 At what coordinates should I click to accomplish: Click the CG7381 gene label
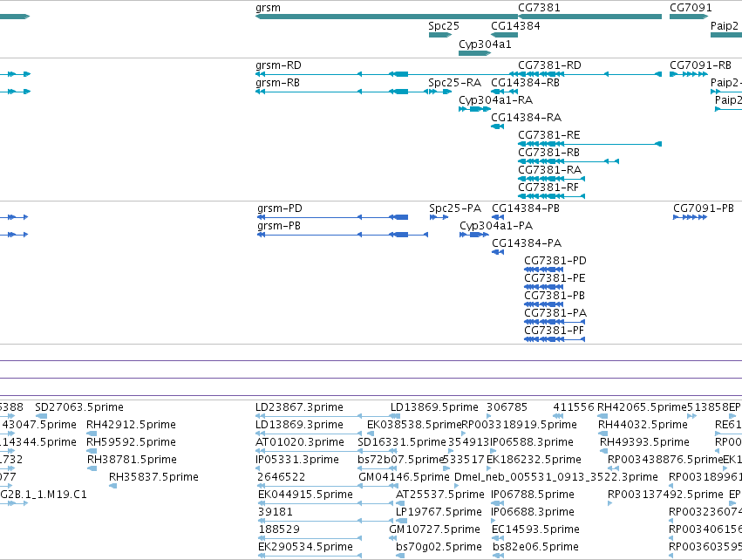(x=539, y=8)
